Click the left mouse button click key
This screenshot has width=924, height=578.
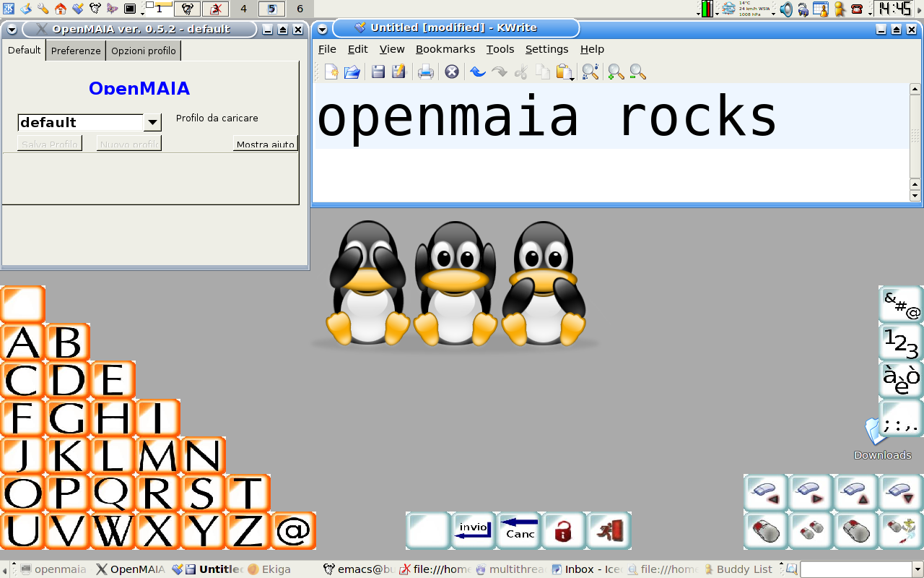(766, 530)
